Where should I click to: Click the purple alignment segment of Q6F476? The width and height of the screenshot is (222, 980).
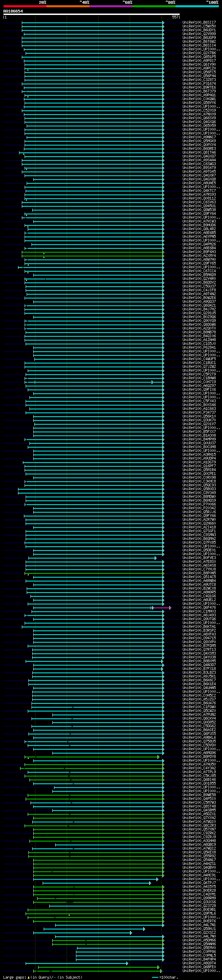click(162, 608)
